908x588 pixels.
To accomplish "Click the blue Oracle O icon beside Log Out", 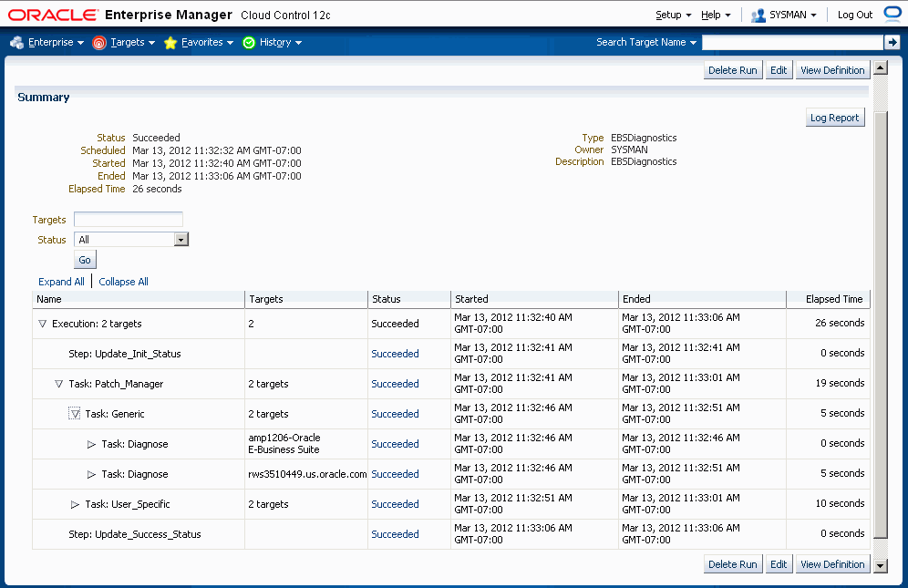I will [893, 14].
